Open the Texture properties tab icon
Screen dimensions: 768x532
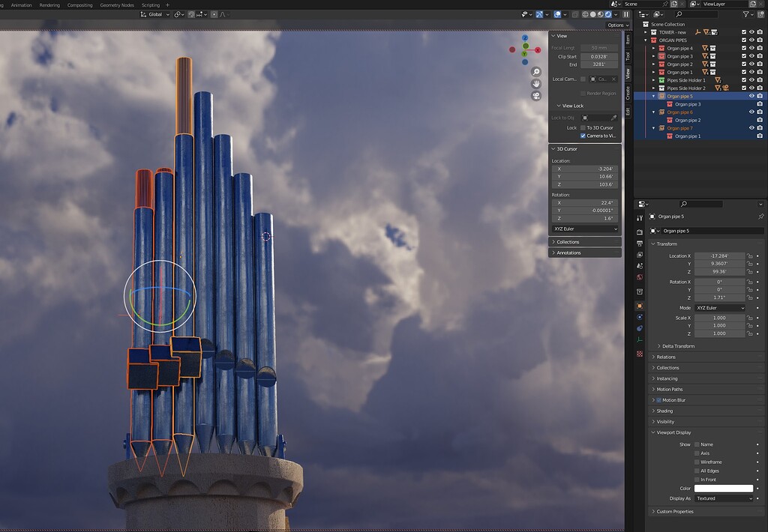click(639, 354)
